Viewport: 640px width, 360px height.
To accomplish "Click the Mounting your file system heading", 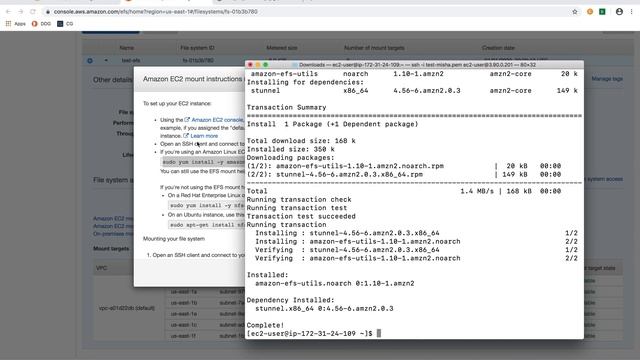I will tap(174, 239).
